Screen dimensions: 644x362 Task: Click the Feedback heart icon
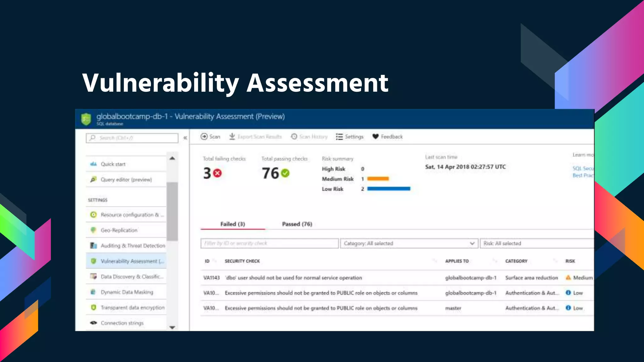point(375,137)
